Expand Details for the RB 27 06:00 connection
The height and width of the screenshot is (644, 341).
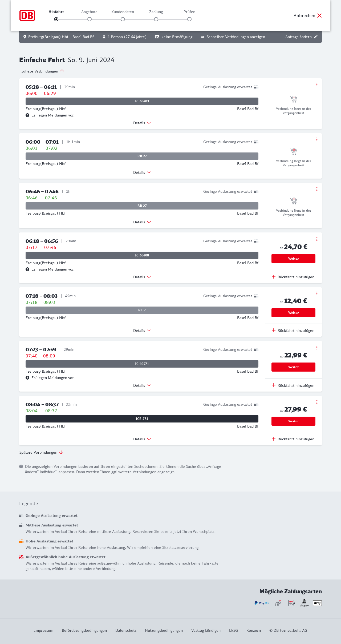click(x=142, y=172)
